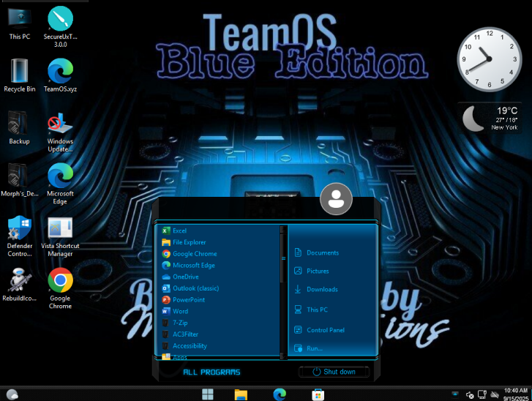Click the user account avatar picture
Viewport: 532px width, 401px height.
[336, 199]
